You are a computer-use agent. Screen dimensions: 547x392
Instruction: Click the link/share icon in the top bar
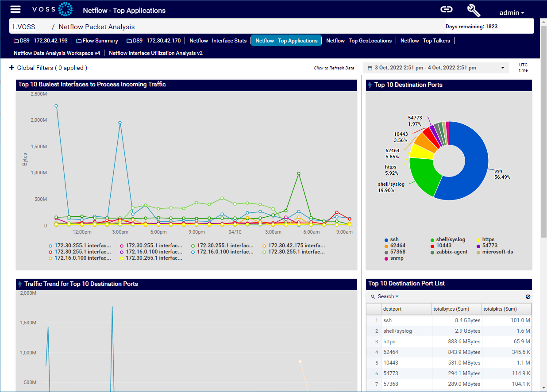[x=446, y=9]
